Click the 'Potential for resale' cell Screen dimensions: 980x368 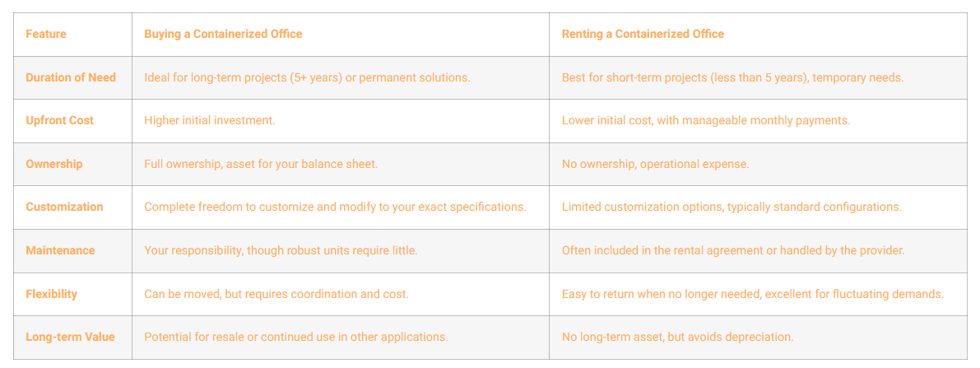[295, 337]
